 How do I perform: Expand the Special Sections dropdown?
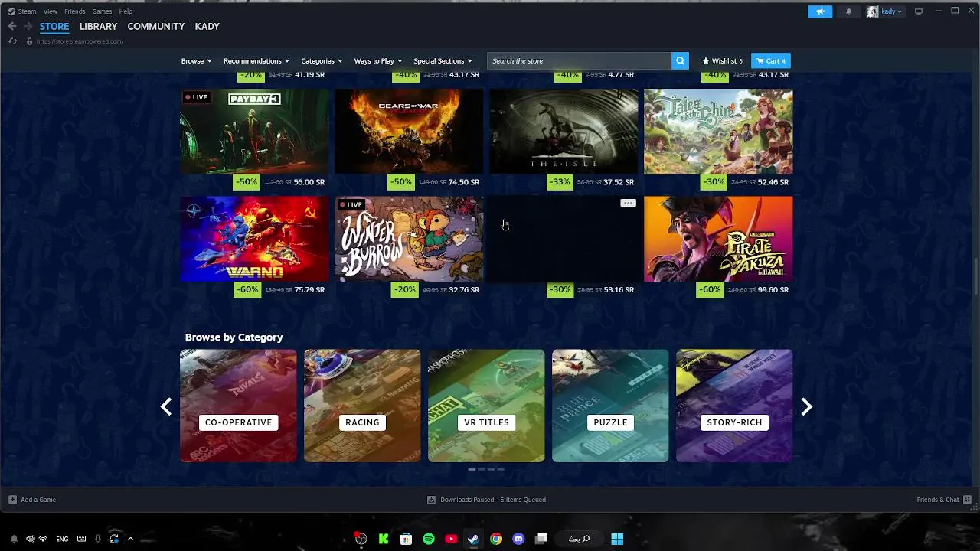443,61
